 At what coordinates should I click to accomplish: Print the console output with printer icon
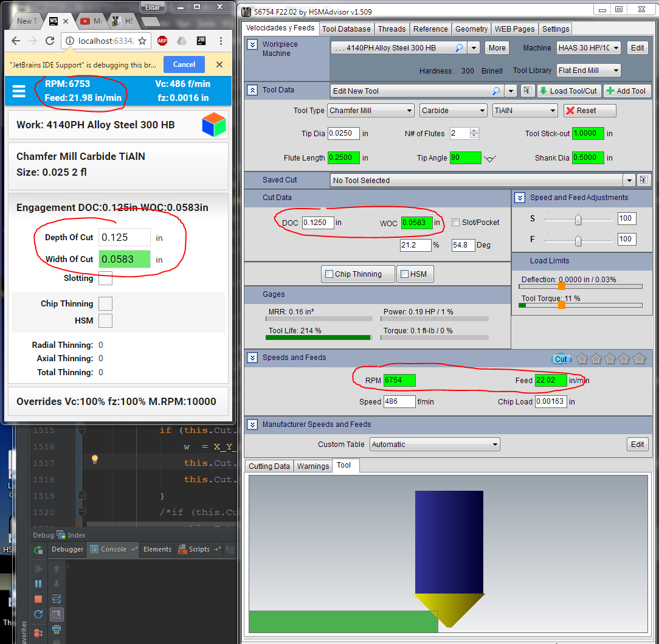pyautogui.click(x=57, y=629)
